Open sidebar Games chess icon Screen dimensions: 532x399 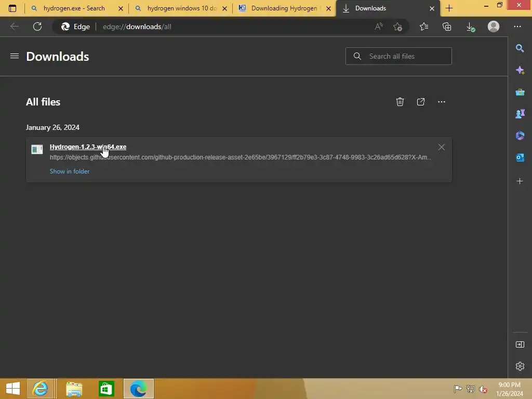(x=520, y=114)
